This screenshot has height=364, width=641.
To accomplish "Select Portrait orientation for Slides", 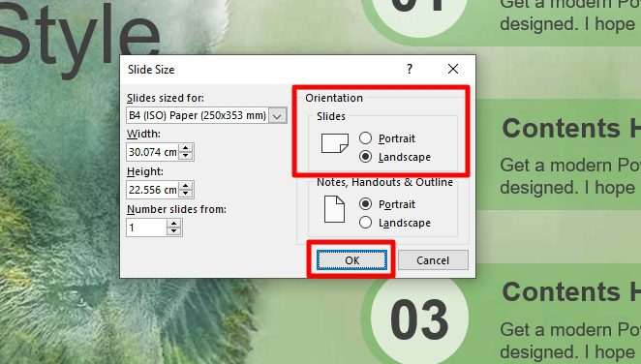I will point(365,138).
